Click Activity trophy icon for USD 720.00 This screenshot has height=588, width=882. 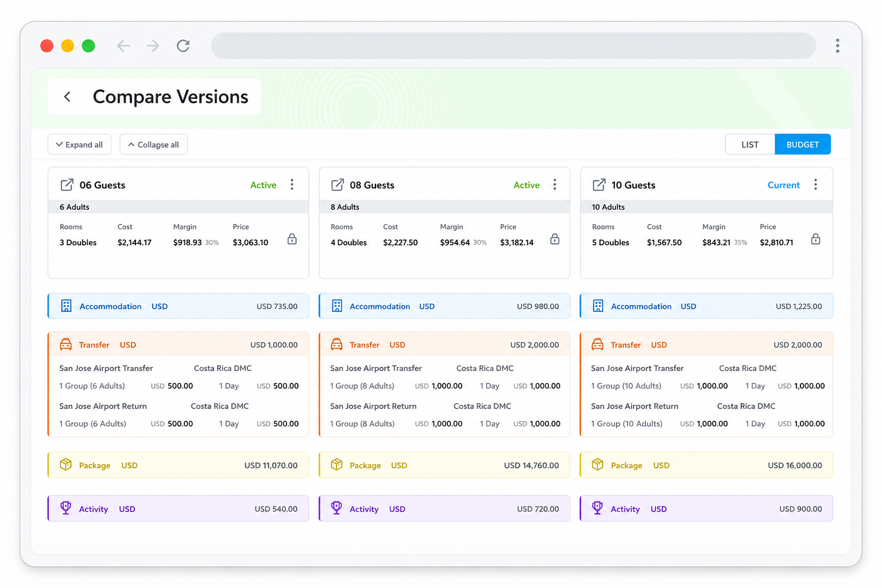[336, 508]
